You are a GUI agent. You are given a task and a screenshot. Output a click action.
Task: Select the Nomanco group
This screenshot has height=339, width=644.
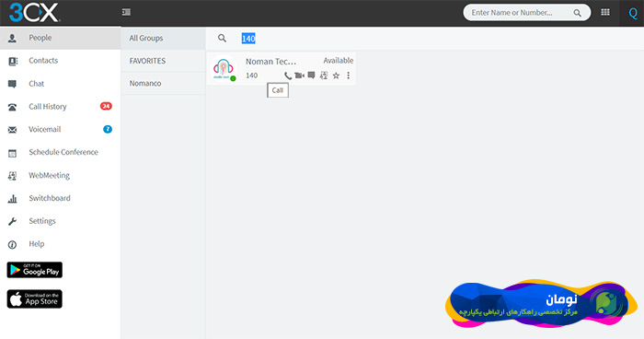[x=163, y=83]
